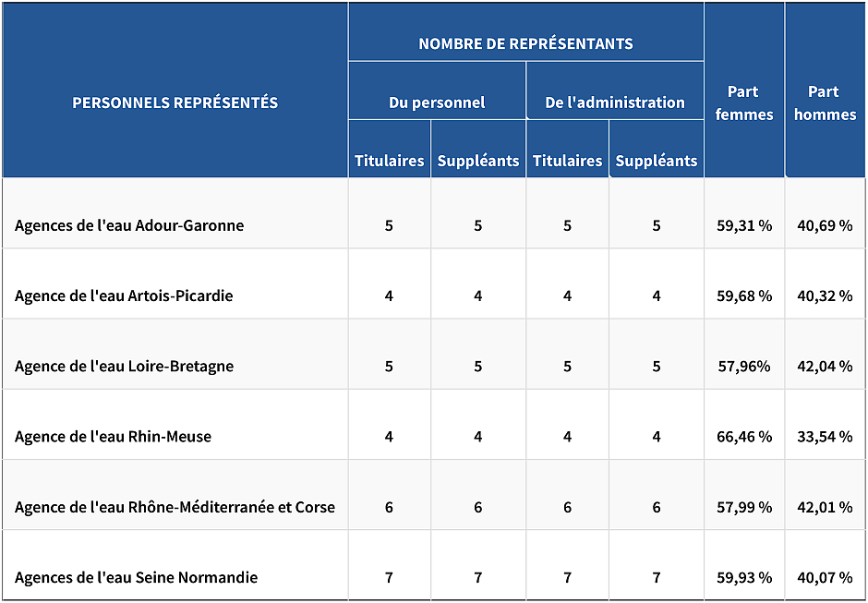Image resolution: width=868 pixels, height=603 pixels.
Task: Select the Agences de l'eau Seine Normandie label
Action: pos(136,577)
